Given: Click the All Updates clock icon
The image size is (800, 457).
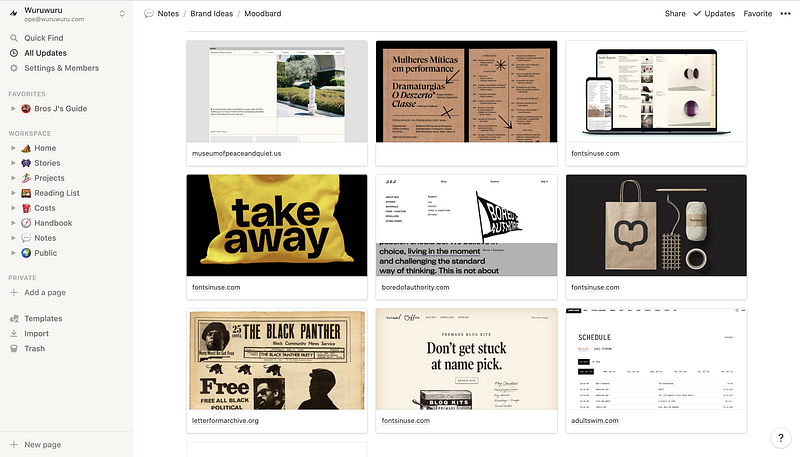Looking at the screenshot, I should point(14,53).
